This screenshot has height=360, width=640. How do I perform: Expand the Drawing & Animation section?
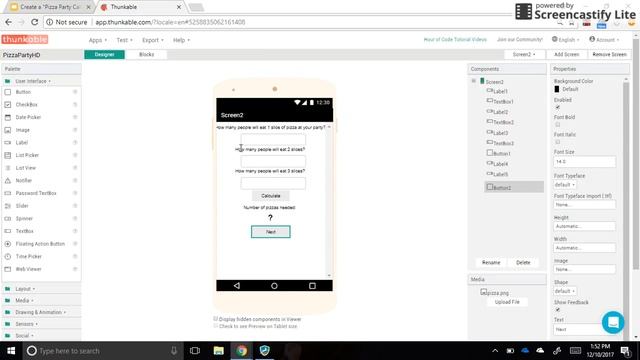pyautogui.click(x=40, y=312)
